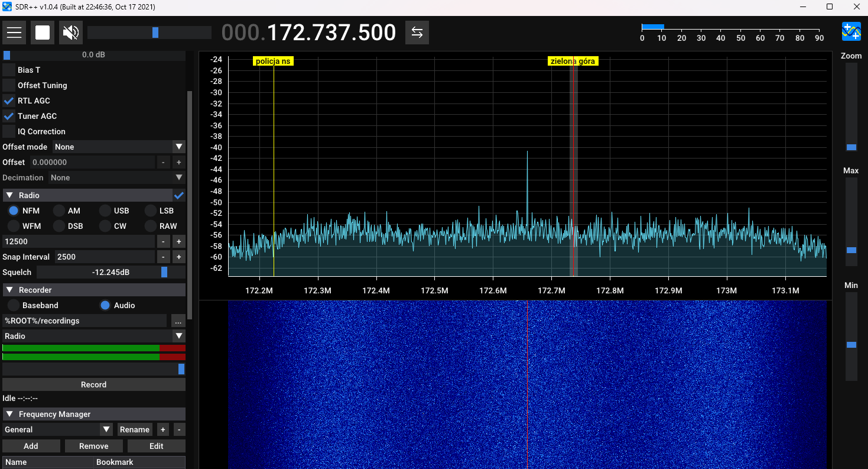Click the Rename list button
The height and width of the screenshot is (469, 868).
click(x=135, y=429)
